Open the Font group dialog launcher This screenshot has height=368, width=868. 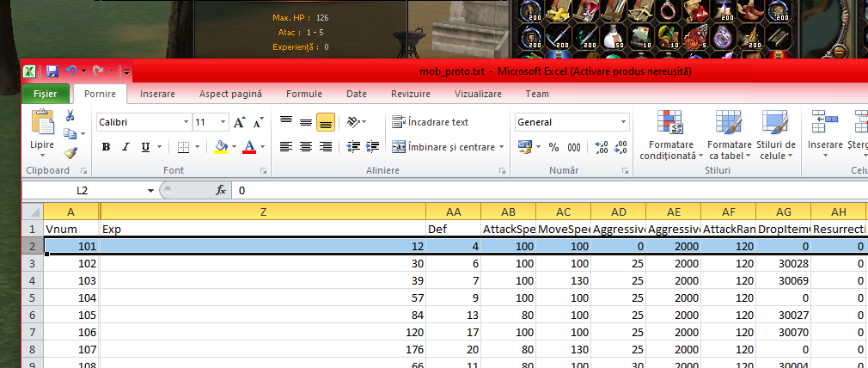coord(263,171)
